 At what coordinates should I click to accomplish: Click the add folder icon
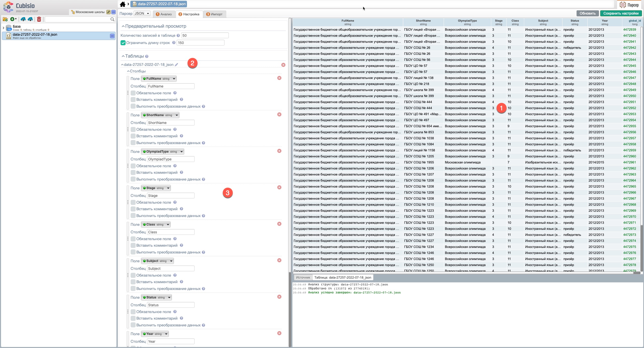tap(5, 19)
